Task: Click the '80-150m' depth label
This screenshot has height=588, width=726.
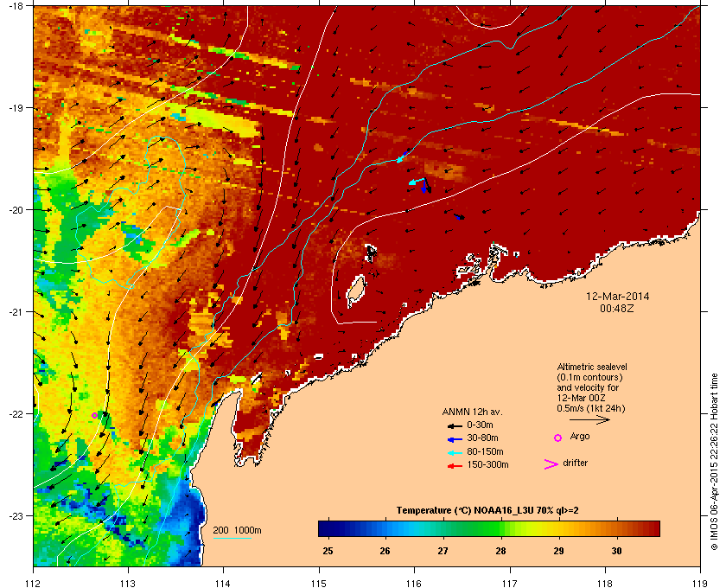Action: tap(485, 451)
